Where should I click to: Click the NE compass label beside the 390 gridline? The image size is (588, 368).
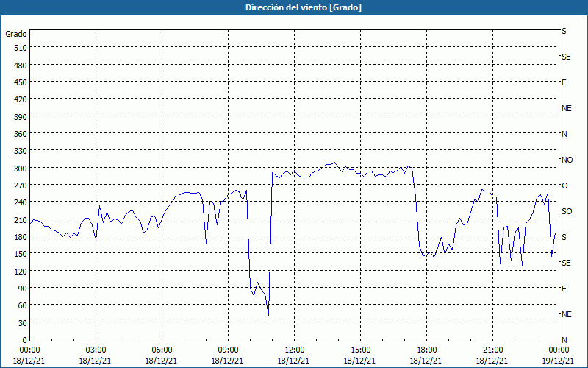pos(567,108)
